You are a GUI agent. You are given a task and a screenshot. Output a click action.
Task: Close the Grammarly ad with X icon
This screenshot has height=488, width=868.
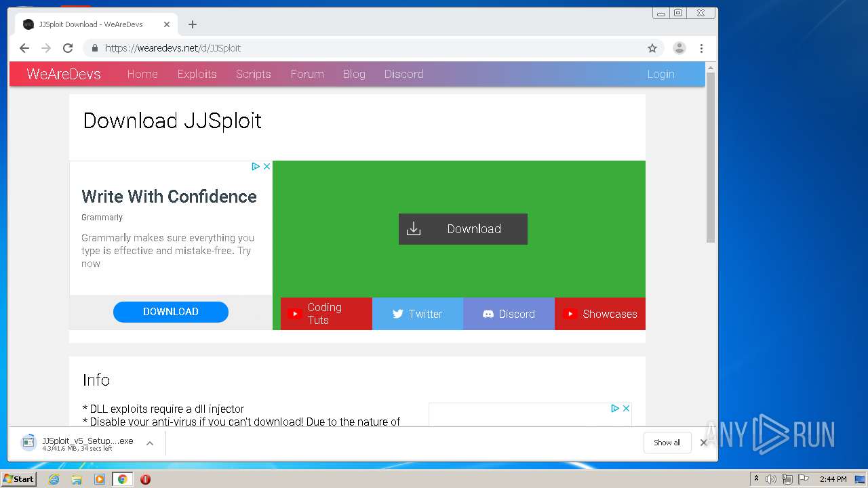(267, 166)
